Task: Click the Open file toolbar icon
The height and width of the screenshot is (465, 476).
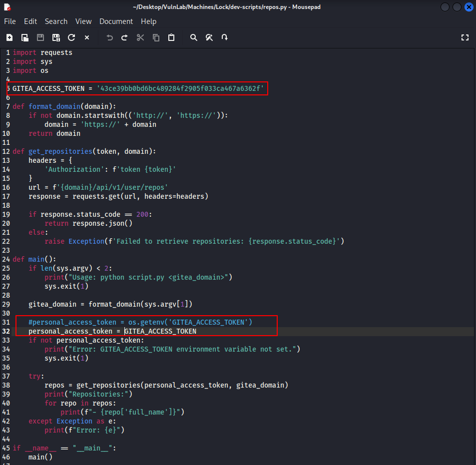Action: click(25, 37)
